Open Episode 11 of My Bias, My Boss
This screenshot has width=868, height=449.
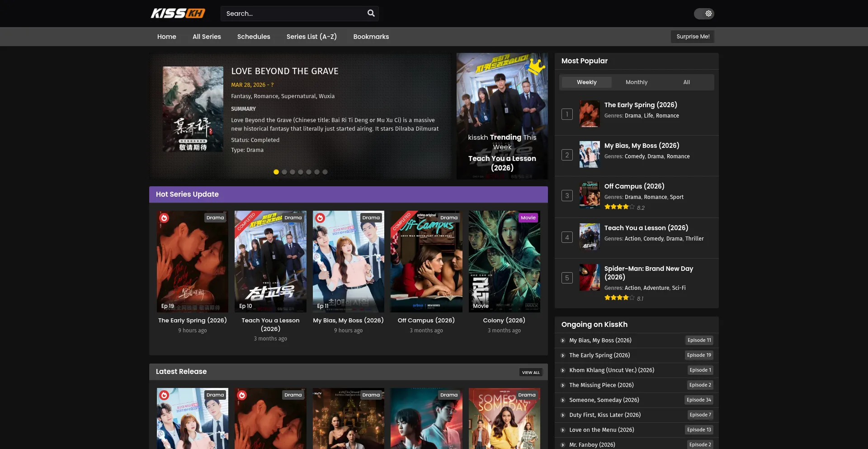point(699,340)
